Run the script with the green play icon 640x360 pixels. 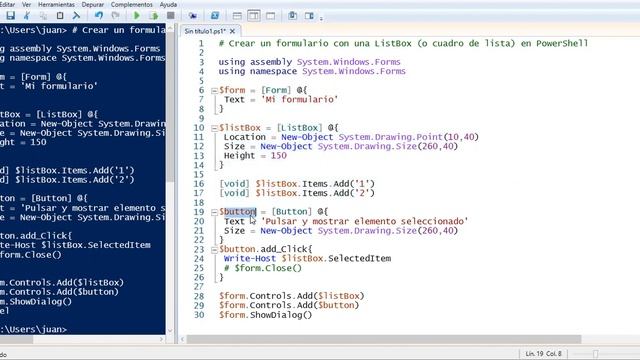(x=137, y=16)
